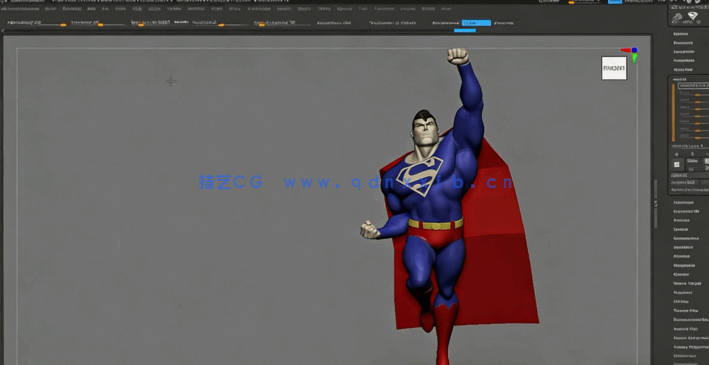Screen dimensions: 709x365
Task: Click the leftmost orange slider in top shelf
Action: pyautogui.click(x=63, y=25)
